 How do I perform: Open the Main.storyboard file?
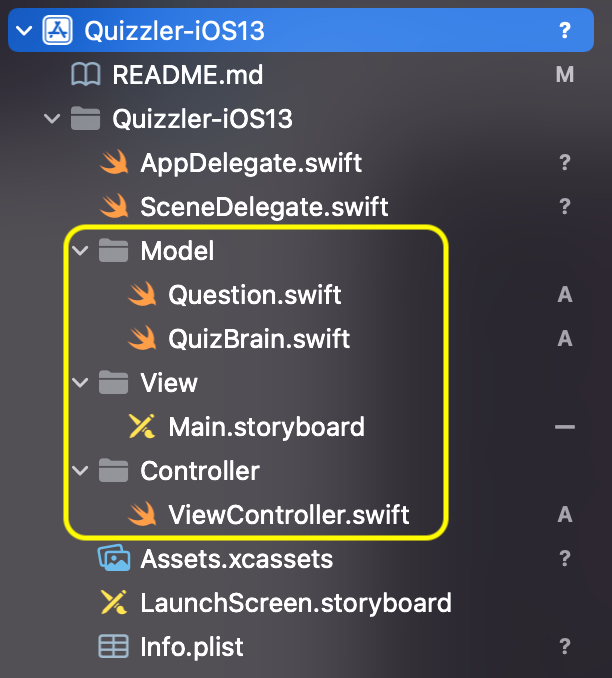click(266, 427)
